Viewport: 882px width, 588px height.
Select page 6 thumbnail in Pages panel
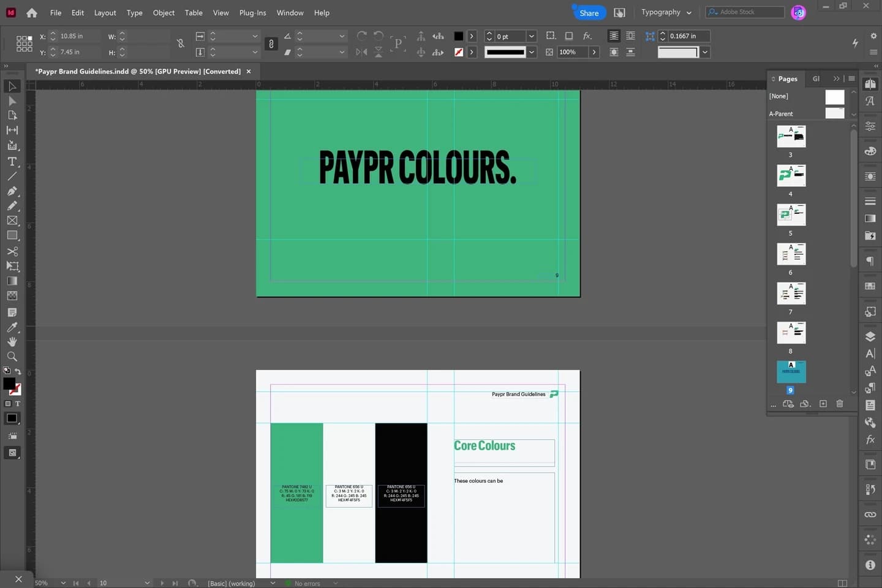coord(791,254)
